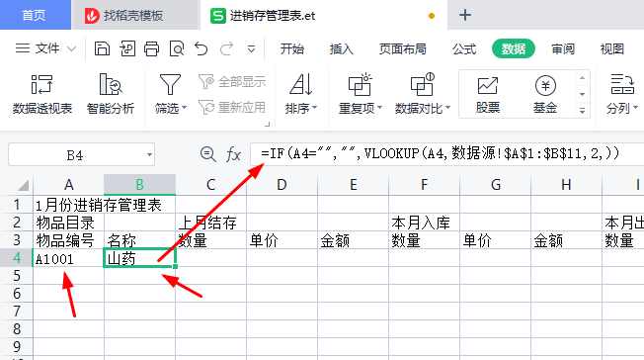644x360 pixels.
Task: Open the 页面布局 ribbon tab
Action: 403,49
